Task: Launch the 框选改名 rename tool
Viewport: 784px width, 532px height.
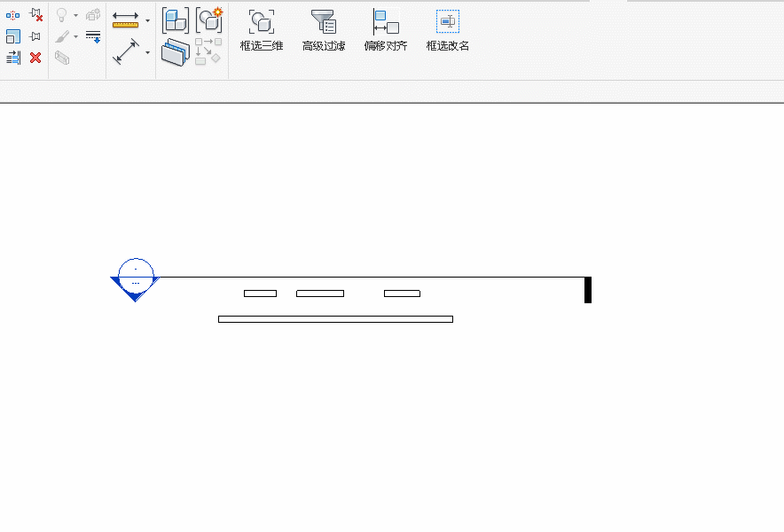Action: 448,30
